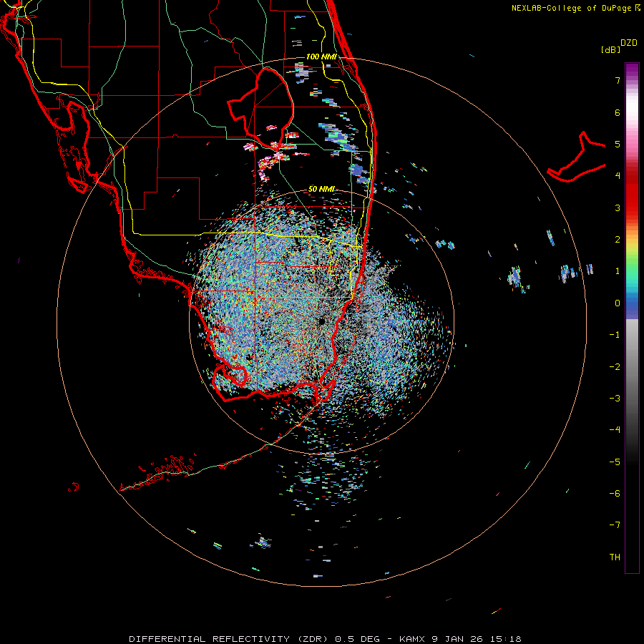Screen dimensions: 644x644
Task: Click the color scale value -2
Action: [615, 367]
